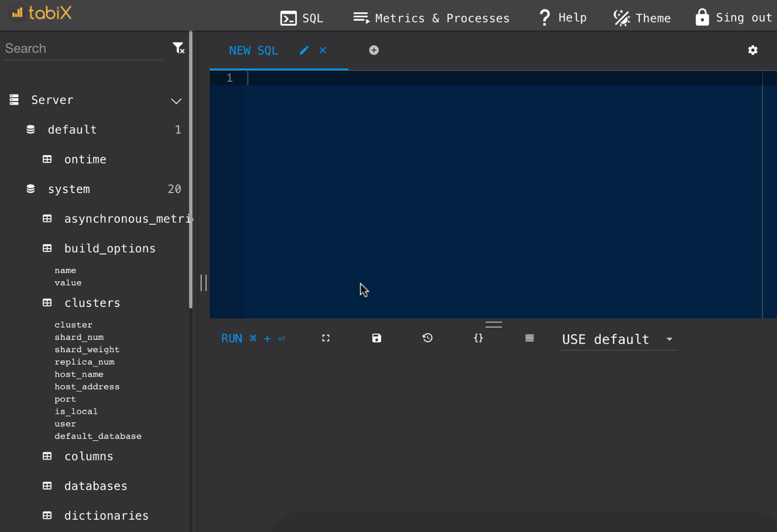Screen dimensions: 777x532
Task: Select the system database
Action: coord(69,189)
